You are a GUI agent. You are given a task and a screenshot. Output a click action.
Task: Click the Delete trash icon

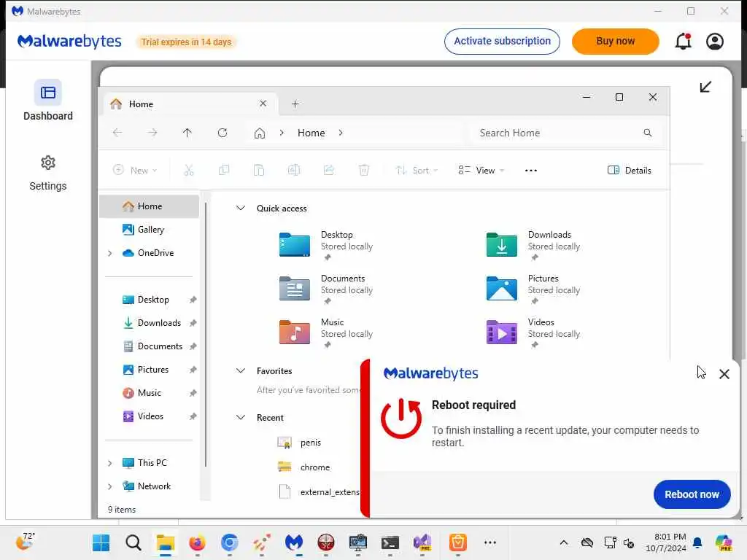coord(364,170)
